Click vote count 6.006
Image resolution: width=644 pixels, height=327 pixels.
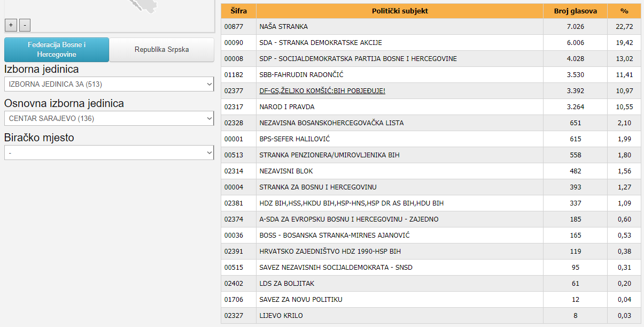pos(576,43)
